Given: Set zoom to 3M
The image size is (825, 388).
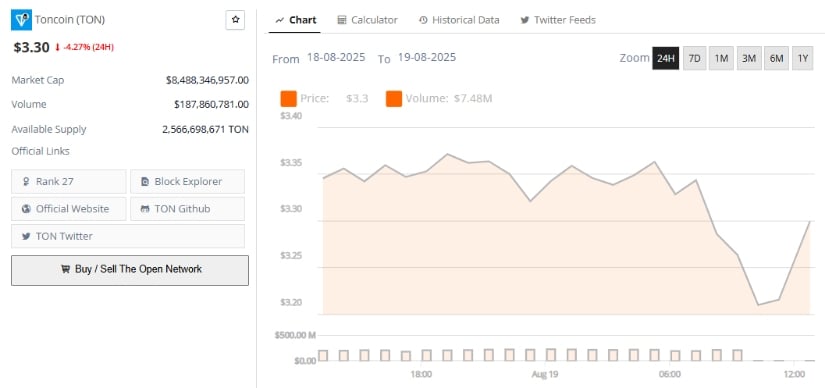Looking at the screenshot, I should click(x=749, y=58).
